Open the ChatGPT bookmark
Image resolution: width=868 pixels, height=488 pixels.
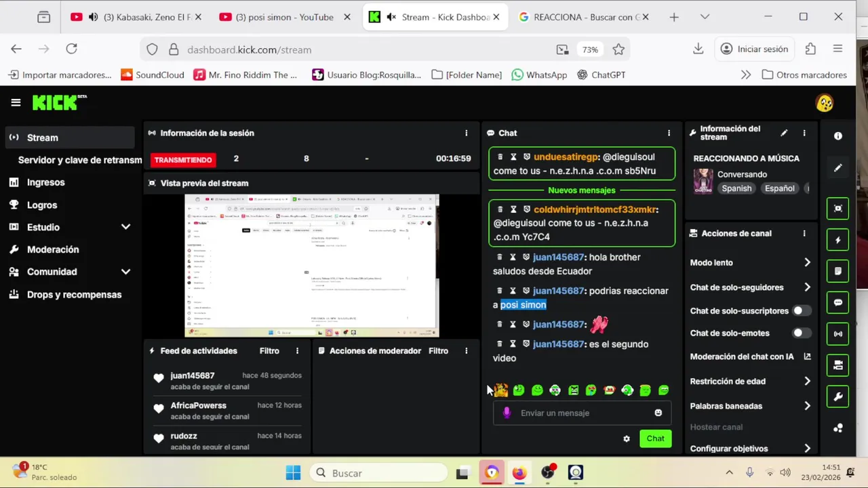click(601, 75)
